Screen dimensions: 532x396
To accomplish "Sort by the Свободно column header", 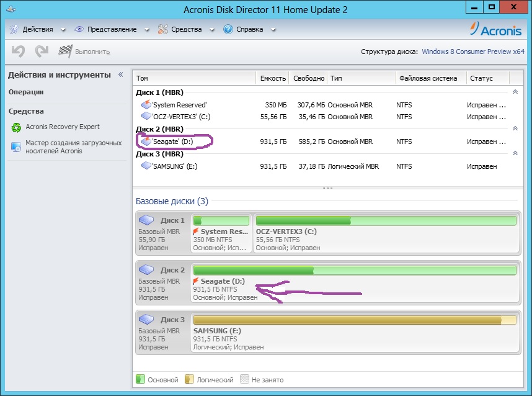I will [308, 78].
